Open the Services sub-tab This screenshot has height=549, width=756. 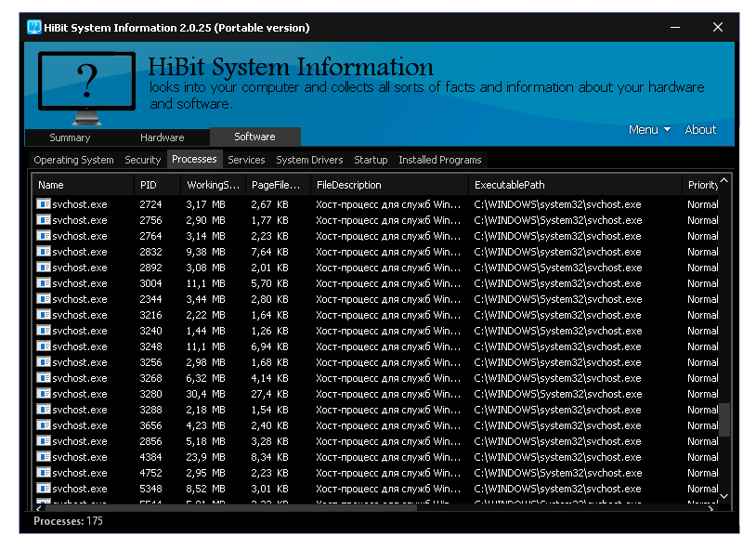(246, 160)
